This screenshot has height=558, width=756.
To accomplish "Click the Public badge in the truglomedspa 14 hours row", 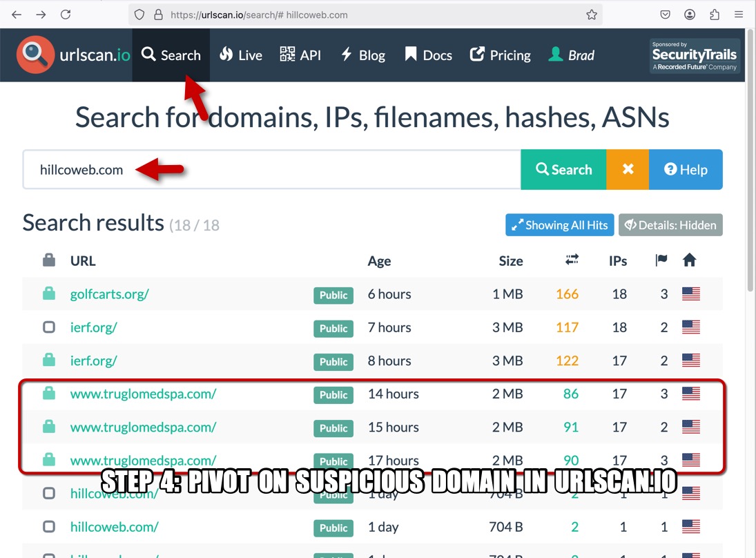I will pyautogui.click(x=333, y=395).
